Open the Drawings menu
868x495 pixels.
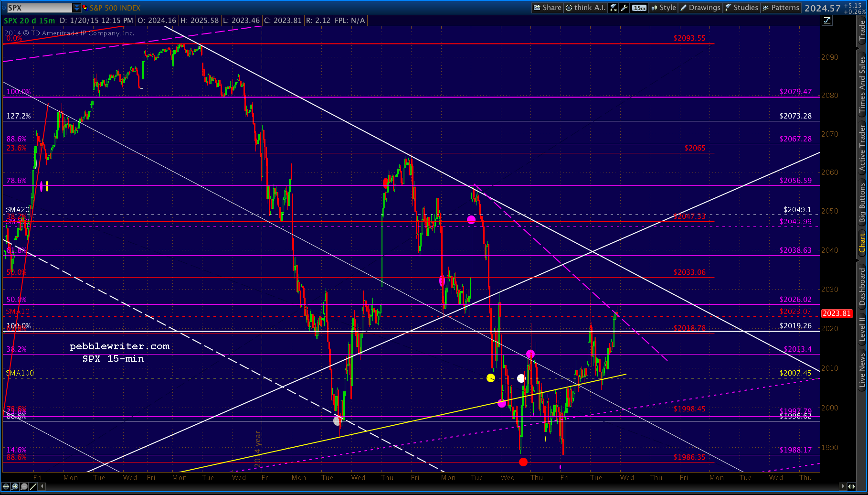[x=700, y=8]
